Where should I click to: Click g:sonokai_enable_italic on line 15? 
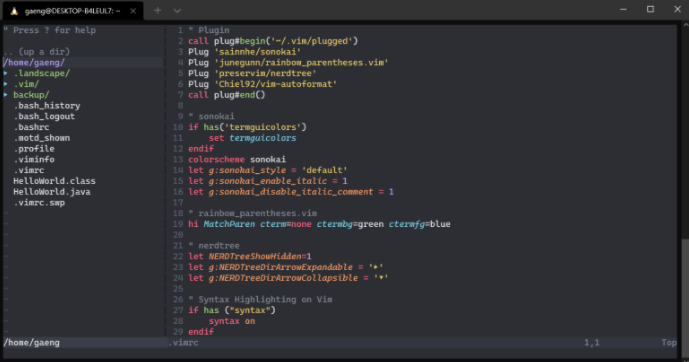point(268,181)
